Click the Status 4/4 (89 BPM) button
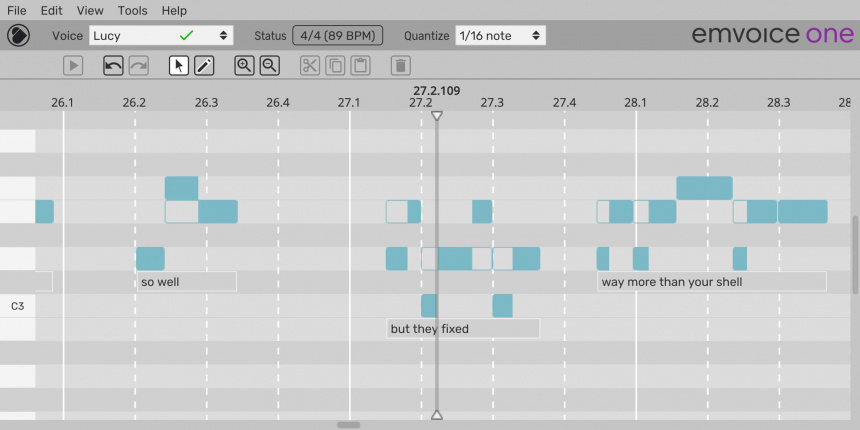The width and height of the screenshot is (860, 430). coord(337,36)
